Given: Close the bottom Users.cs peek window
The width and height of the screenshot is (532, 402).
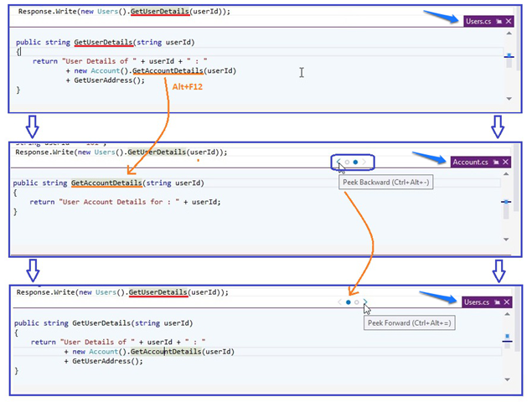Looking at the screenshot, I should coord(507,302).
